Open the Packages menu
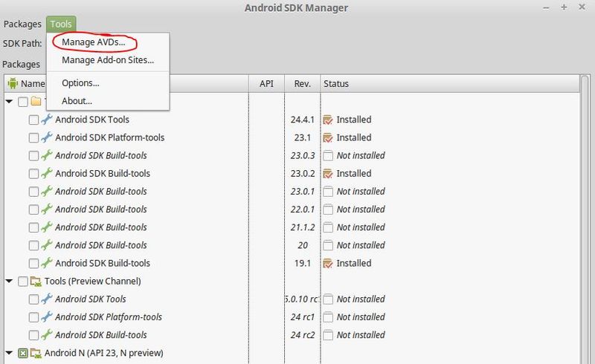This screenshot has height=364, width=595. pos(22,24)
